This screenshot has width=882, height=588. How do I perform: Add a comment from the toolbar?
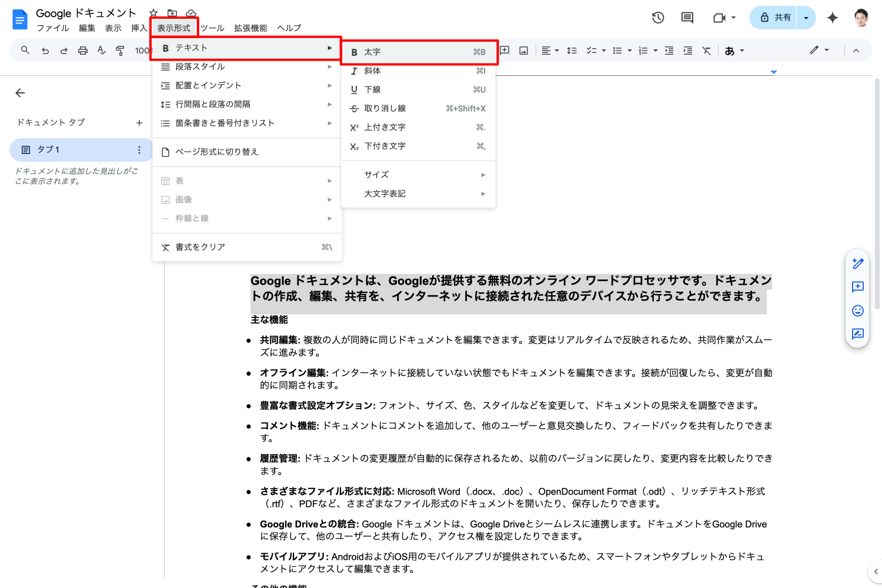[505, 51]
